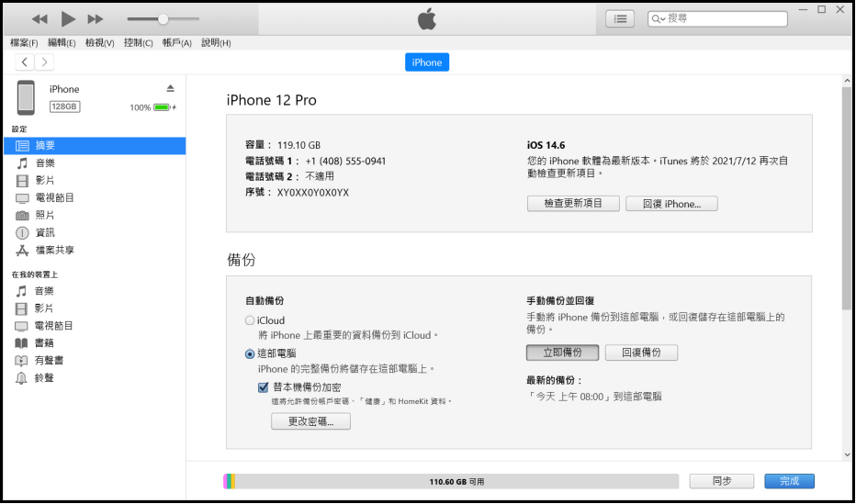Click the 搜尋 search field
Screen dimensions: 856x504
717,18
